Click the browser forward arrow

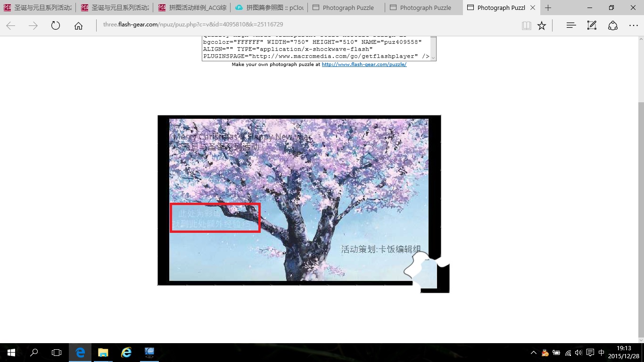[x=33, y=26]
